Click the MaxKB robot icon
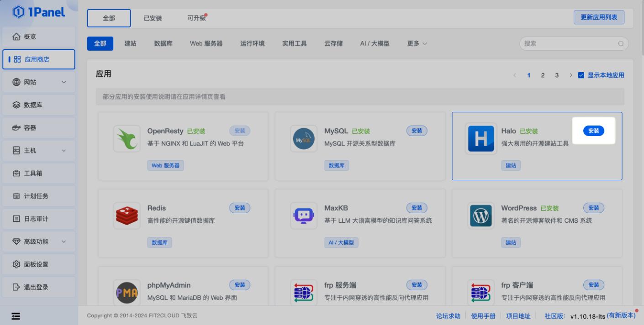 pos(304,215)
